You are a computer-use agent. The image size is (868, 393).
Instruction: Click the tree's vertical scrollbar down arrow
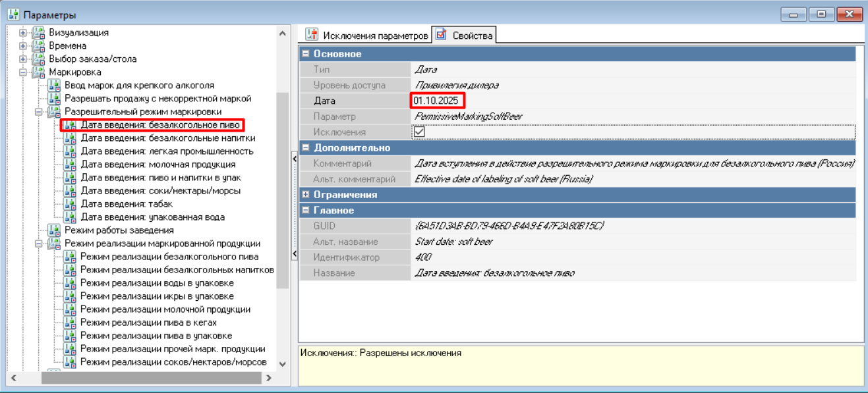283,363
